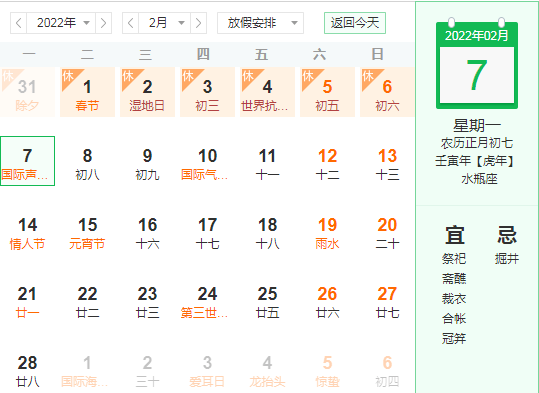
Task: Click the 返回今天 button
Action: [x=355, y=23]
